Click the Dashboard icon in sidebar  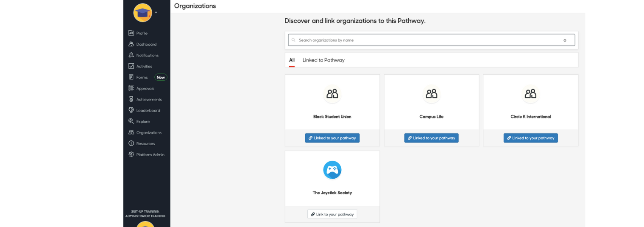[x=131, y=44]
